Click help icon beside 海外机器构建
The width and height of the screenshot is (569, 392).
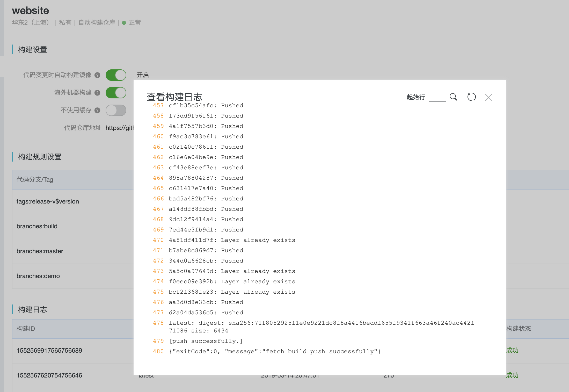(97, 93)
